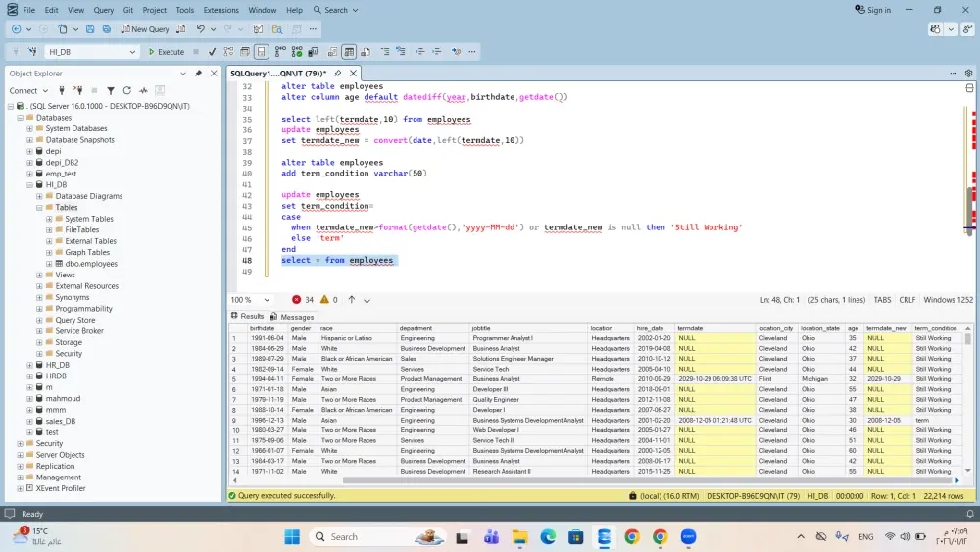
Task: Close the Object Explorer panel
Action: click(214, 74)
